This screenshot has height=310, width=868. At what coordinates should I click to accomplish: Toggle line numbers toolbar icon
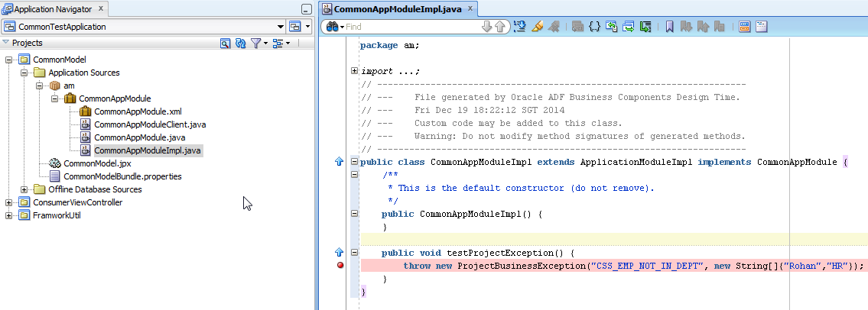pos(578,27)
